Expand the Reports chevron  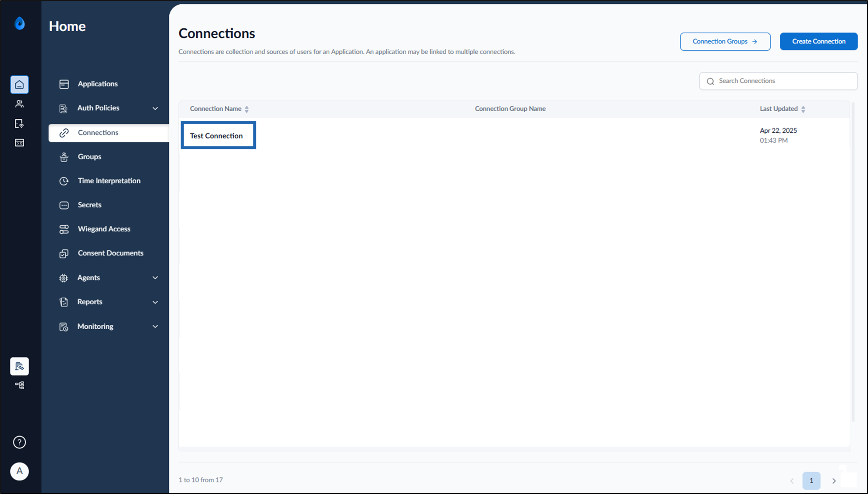155,302
